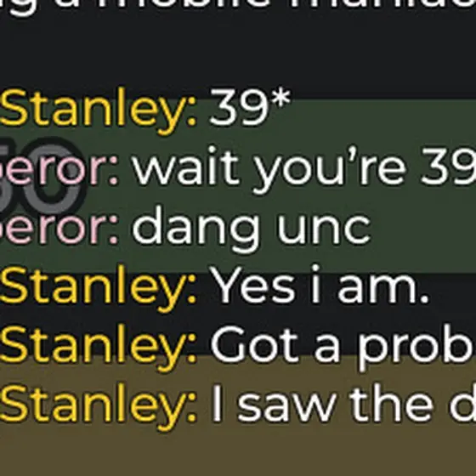Click the gray "50" overlay number
The image size is (476, 476).
[x=41, y=176]
